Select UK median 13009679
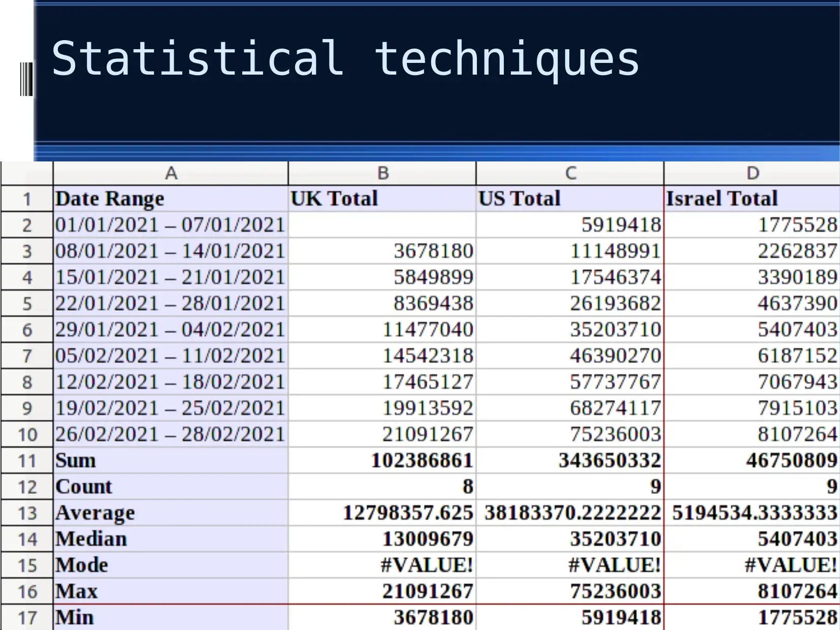This screenshot has height=630, width=840. tap(382, 539)
